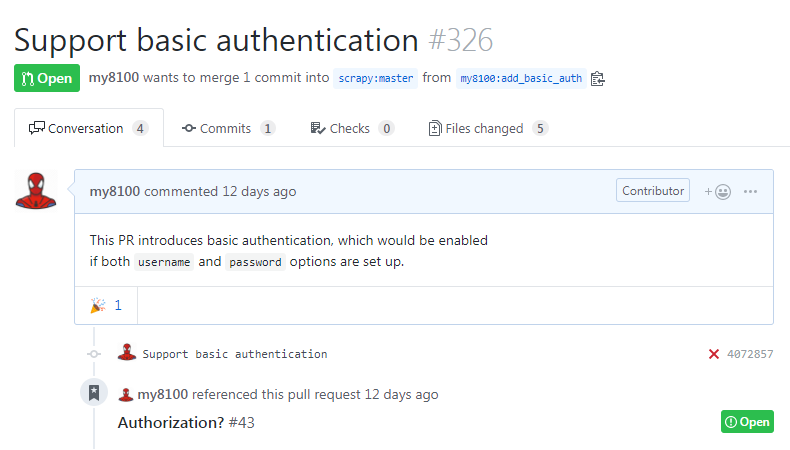Open the scrapy:master base branch link
This screenshot has height=450, width=790.
tap(375, 78)
